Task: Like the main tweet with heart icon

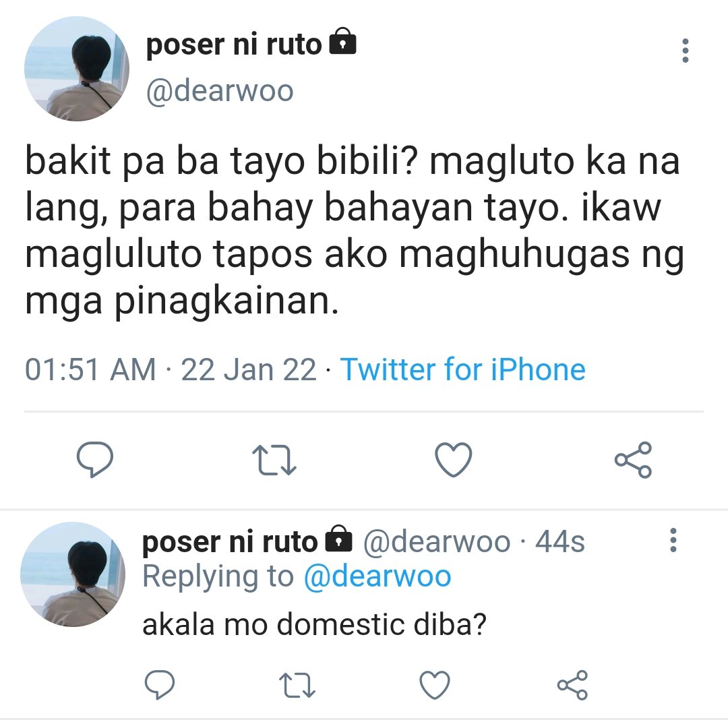Action: pos(454,460)
